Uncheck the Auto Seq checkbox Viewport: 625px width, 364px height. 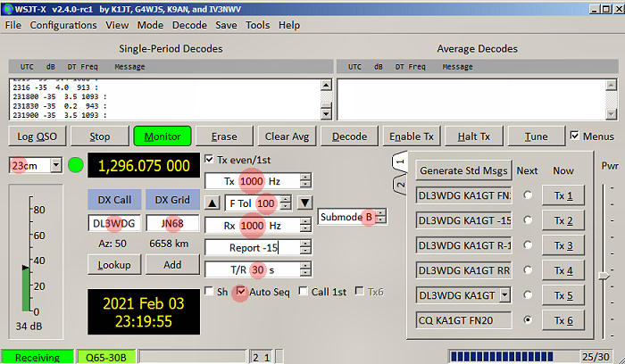241,291
